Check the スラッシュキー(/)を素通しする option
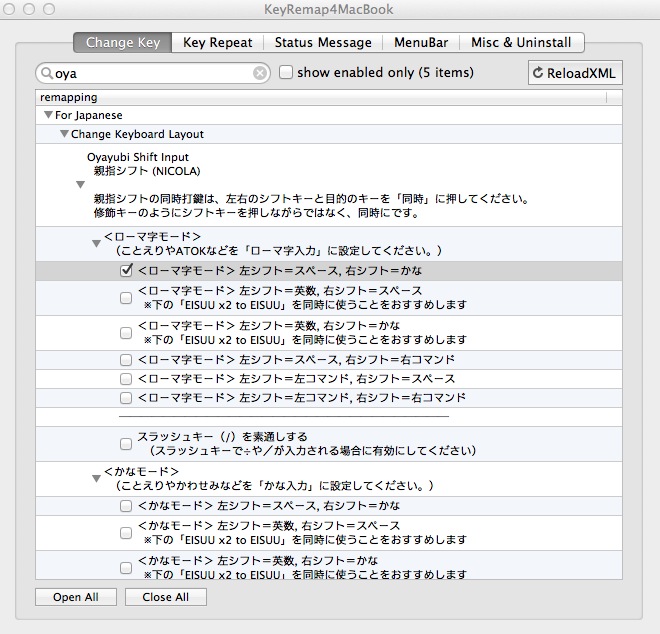 click(x=126, y=444)
